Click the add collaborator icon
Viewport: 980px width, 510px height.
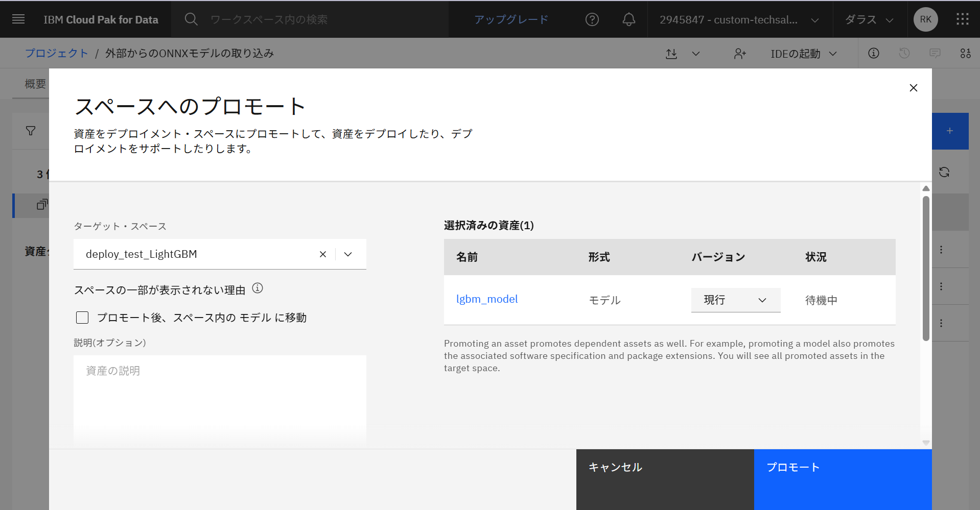pos(740,54)
